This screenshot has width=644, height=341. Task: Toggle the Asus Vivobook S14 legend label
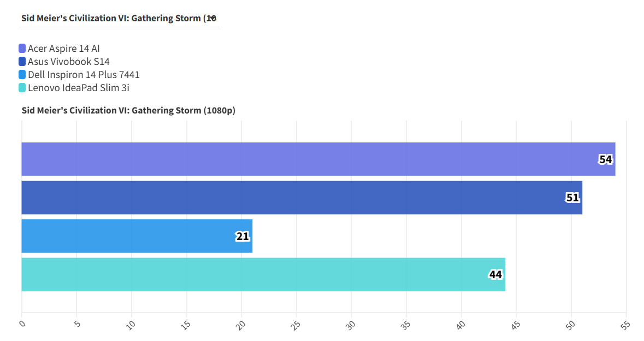point(68,62)
